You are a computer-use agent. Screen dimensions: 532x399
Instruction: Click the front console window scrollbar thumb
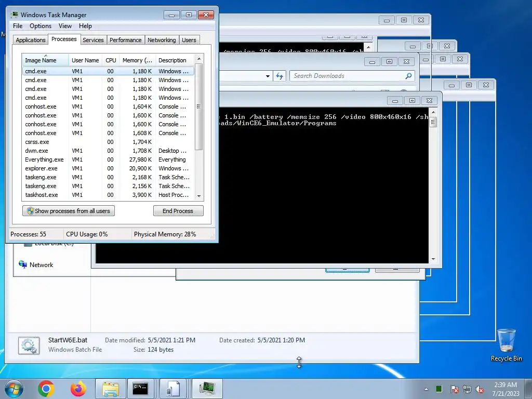pyautogui.click(x=433, y=122)
